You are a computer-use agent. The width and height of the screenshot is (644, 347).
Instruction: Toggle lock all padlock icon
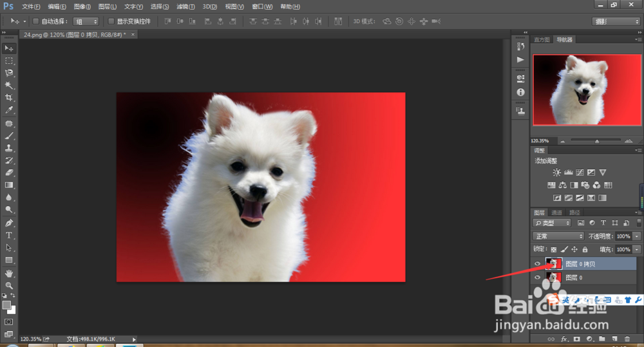pyautogui.click(x=585, y=249)
